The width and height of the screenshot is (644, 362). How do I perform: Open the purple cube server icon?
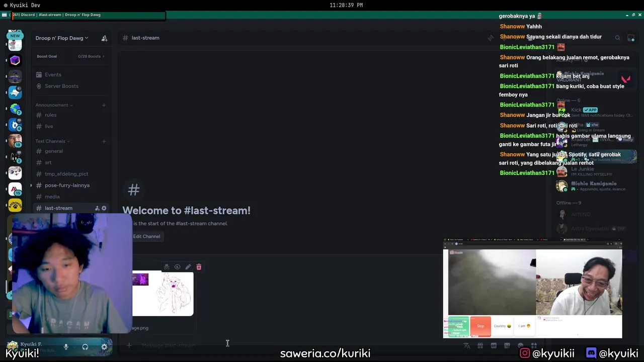15,60
